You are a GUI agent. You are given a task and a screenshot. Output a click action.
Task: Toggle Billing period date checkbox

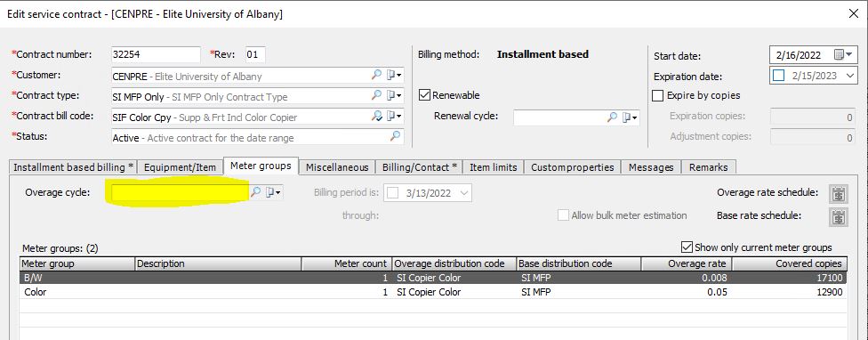point(393,193)
